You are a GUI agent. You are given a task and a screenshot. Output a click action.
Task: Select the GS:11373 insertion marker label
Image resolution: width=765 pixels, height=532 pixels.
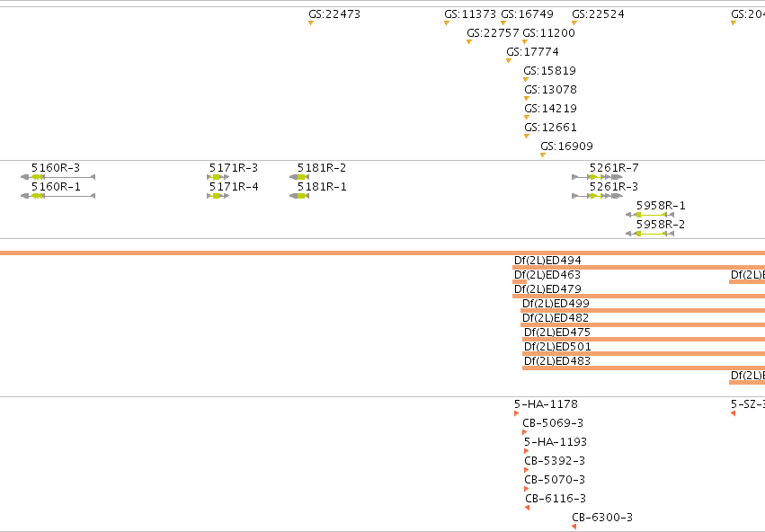point(470,14)
